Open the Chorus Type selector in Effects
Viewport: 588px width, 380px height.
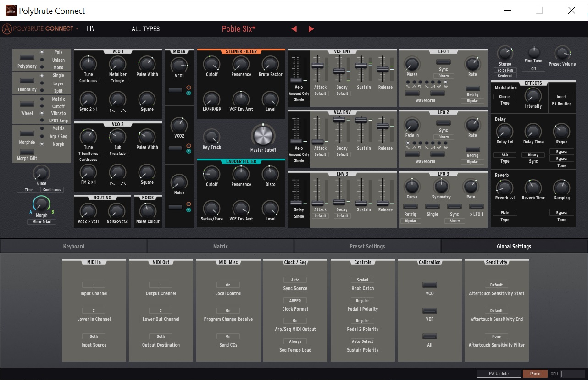(x=505, y=98)
